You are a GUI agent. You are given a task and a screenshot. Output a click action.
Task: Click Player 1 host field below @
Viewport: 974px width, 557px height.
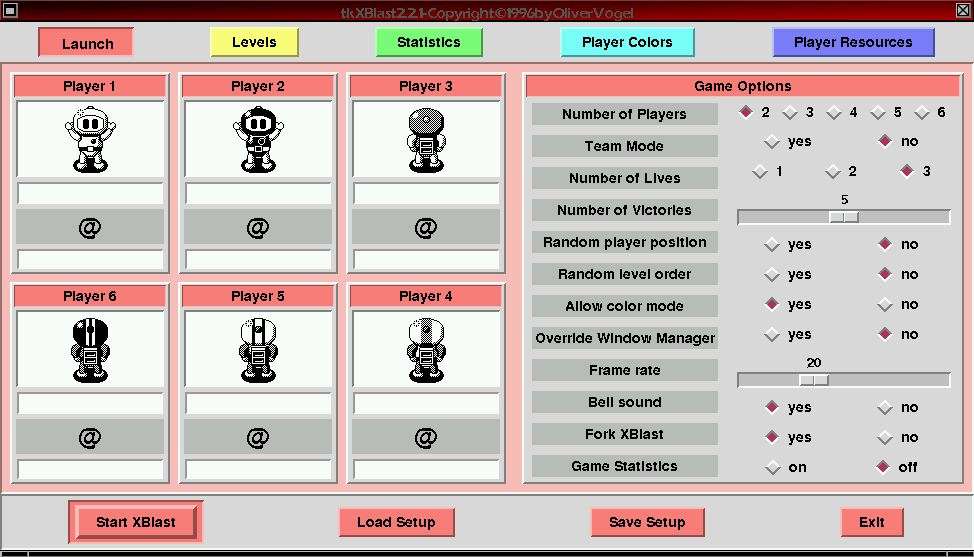click(x=91, y=260)
